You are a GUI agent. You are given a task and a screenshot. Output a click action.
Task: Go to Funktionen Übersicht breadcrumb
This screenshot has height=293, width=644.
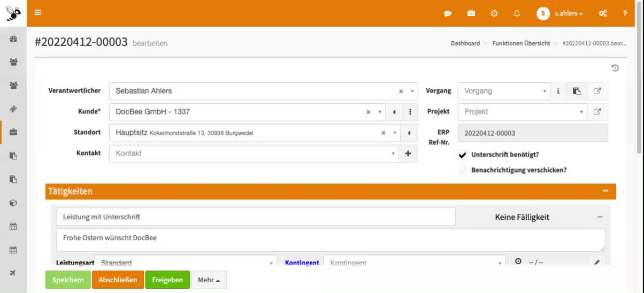[521, 43]
